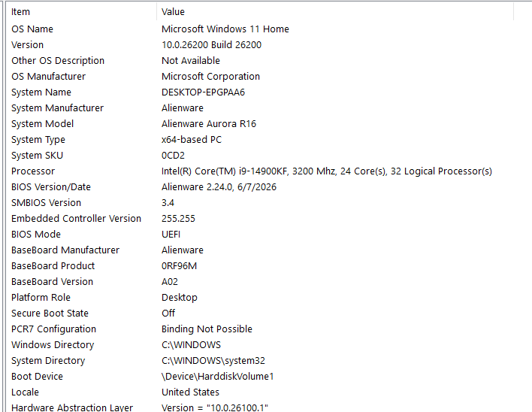This screenshot has width=532, height=412.
Task: Click the A02 value
Action: (x=170, y=282)
